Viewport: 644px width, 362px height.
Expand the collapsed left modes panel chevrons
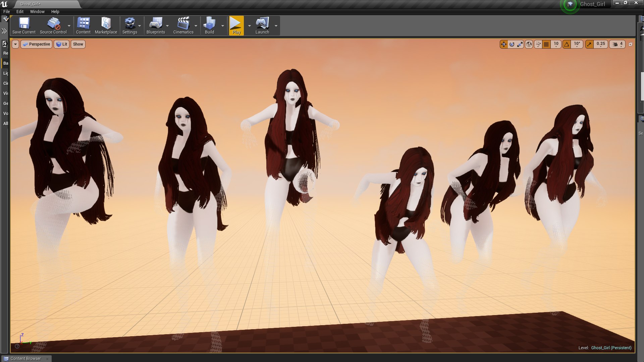(4, 31)
